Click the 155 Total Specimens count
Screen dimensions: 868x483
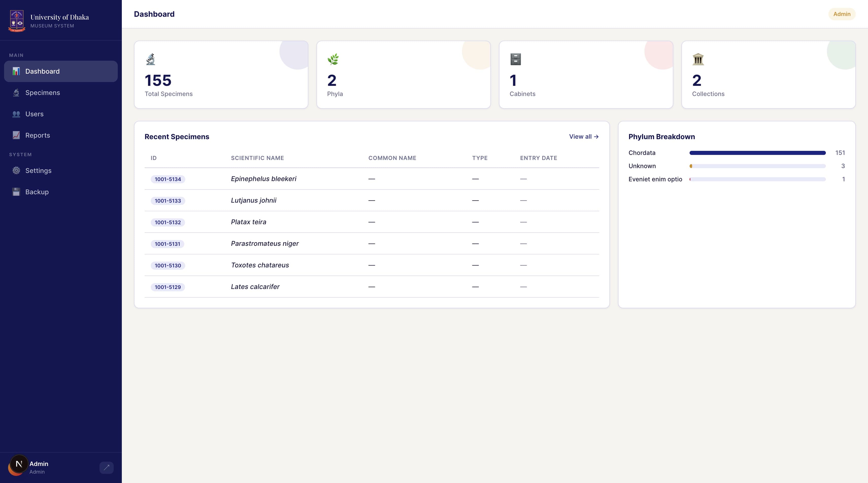[x=158, y=80]
